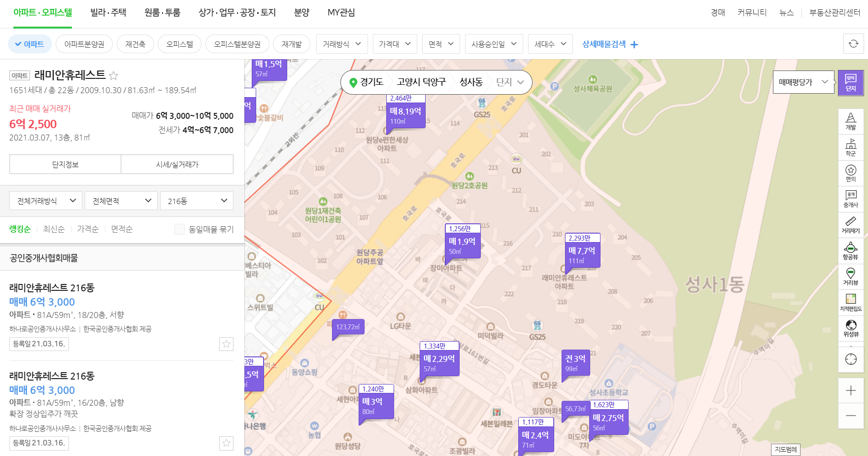
Task: Sort listings by 최신순
Action: (x=54, y=229)
